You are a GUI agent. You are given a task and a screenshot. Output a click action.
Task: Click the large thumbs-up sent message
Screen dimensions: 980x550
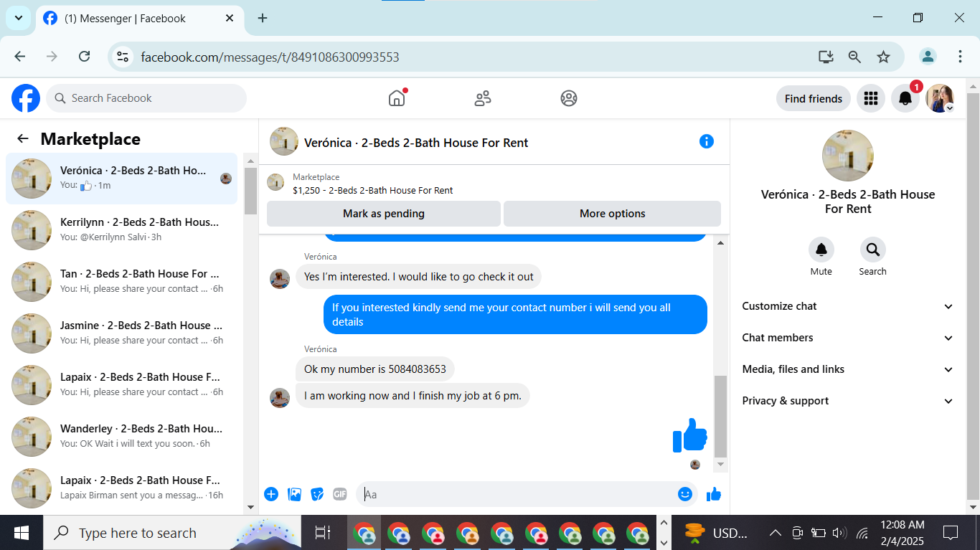[689, 435]
